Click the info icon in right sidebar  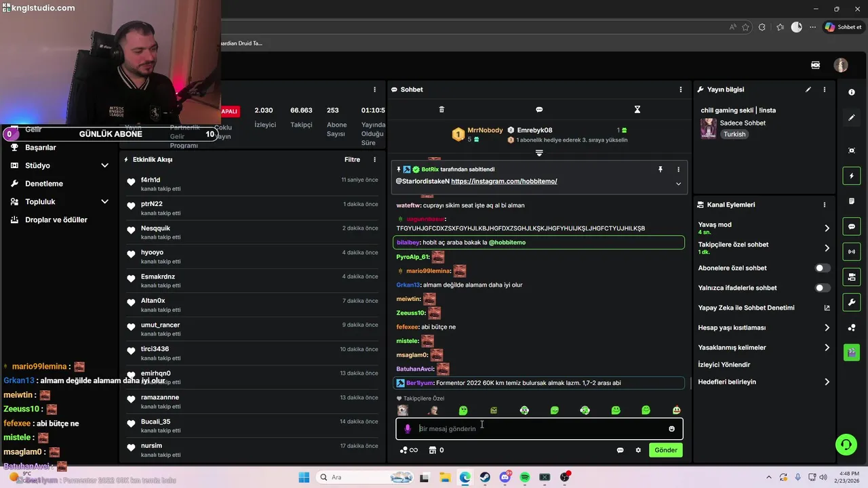click(x=852, y=92)
